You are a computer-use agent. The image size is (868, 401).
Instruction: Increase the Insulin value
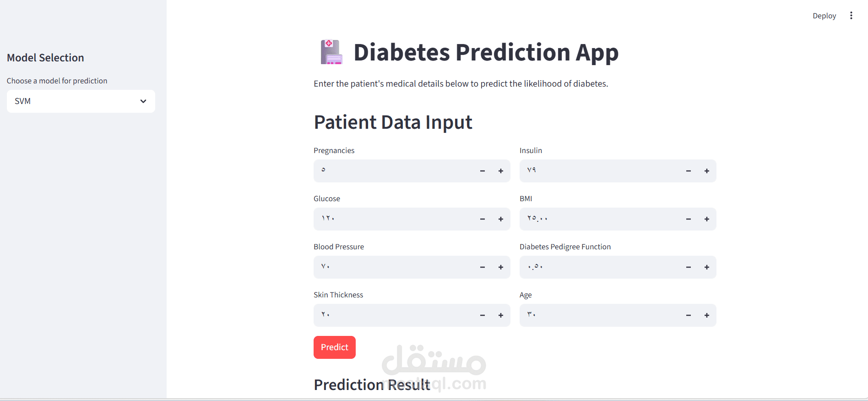(707, 171)
